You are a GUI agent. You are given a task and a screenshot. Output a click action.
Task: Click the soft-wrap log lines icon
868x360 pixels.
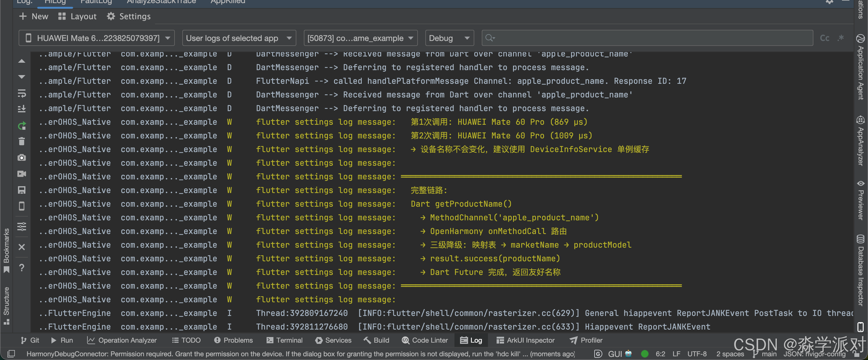tap(22, 93)
